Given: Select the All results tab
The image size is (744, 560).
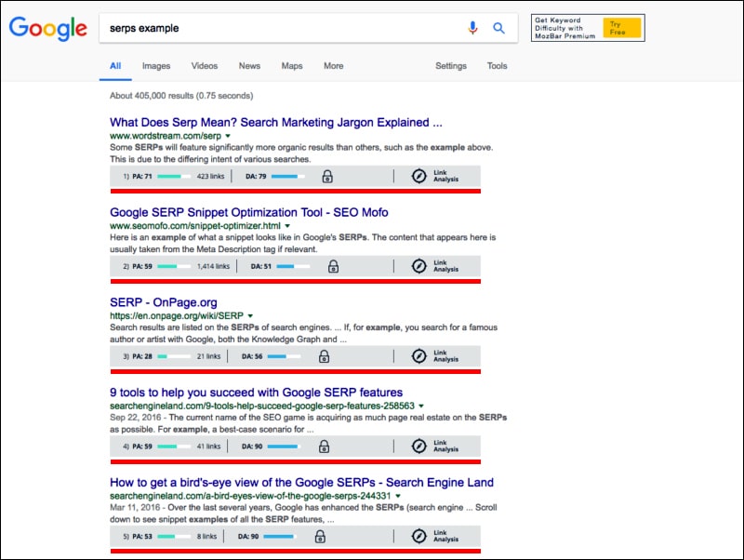Looking at the screenshot, I should (x=115, y=66).
